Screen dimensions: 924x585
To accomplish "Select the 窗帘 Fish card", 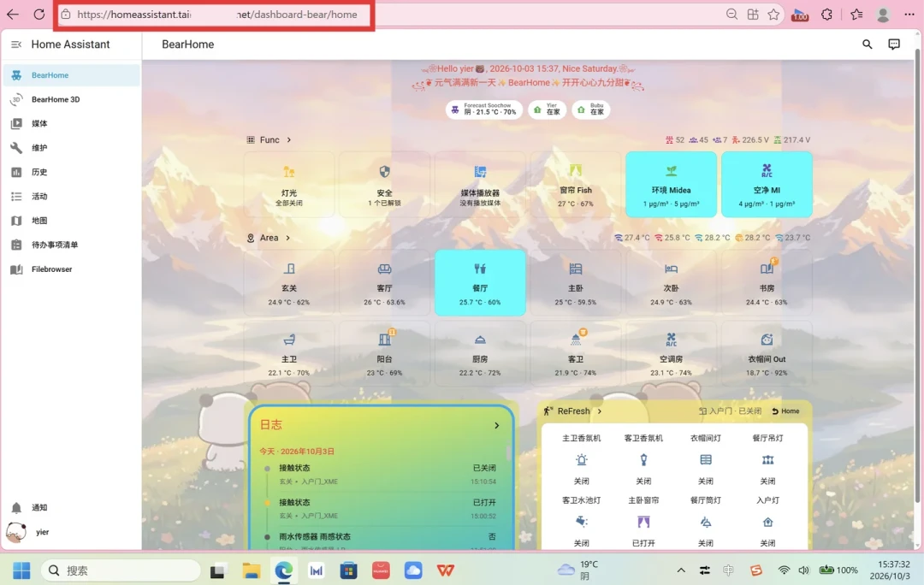I will [x=575, y=185].
